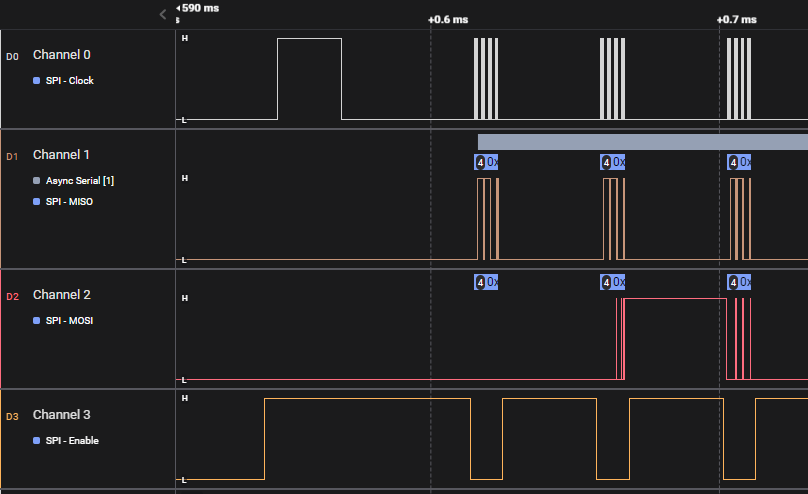Click the D0 channel identifier
The image size is (808, 494).
tap(12, 57)
